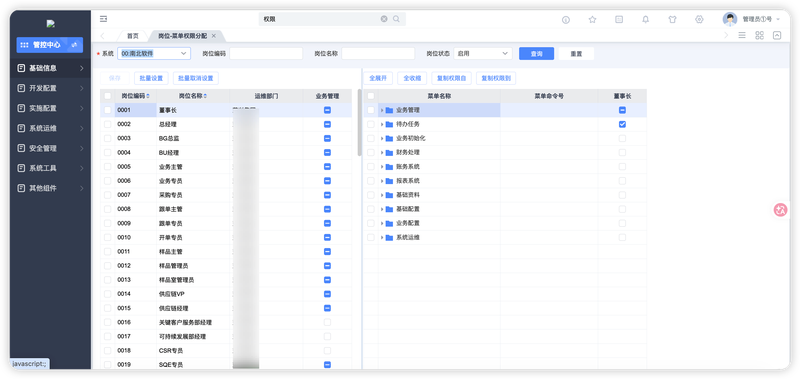
Task: Switch to the 首页 tab
Action: 133,36
